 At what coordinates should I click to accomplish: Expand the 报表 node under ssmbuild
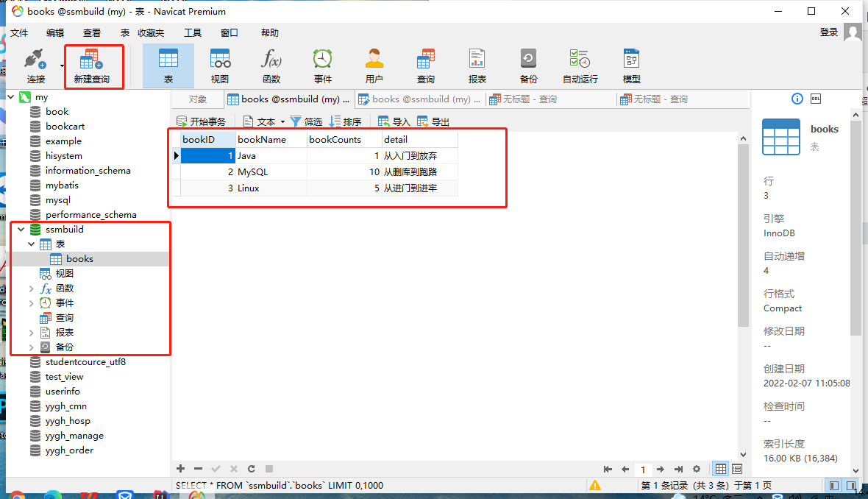click(32, 332)
